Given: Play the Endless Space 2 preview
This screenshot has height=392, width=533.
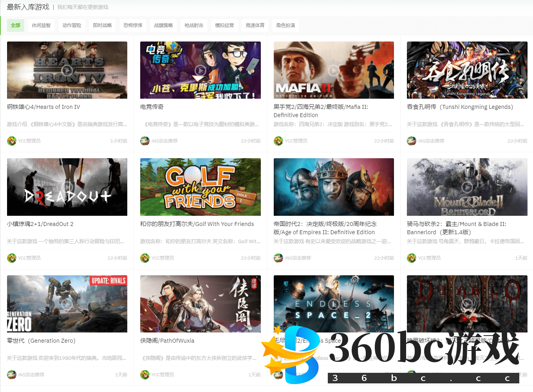Looking at the screenshot, I should 334,303.
